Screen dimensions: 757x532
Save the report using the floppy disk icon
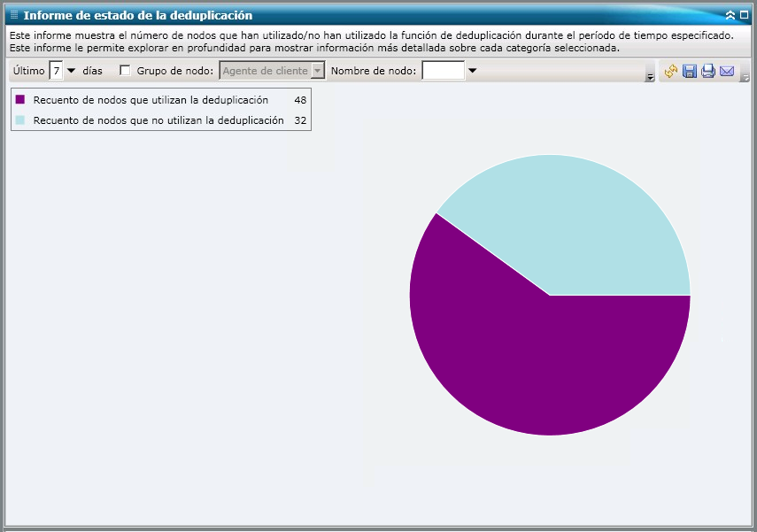pyautogui.click(x=690, y=71)
